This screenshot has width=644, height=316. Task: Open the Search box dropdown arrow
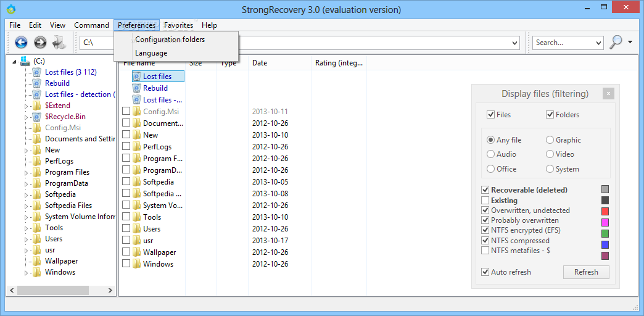tap(598, 43)
